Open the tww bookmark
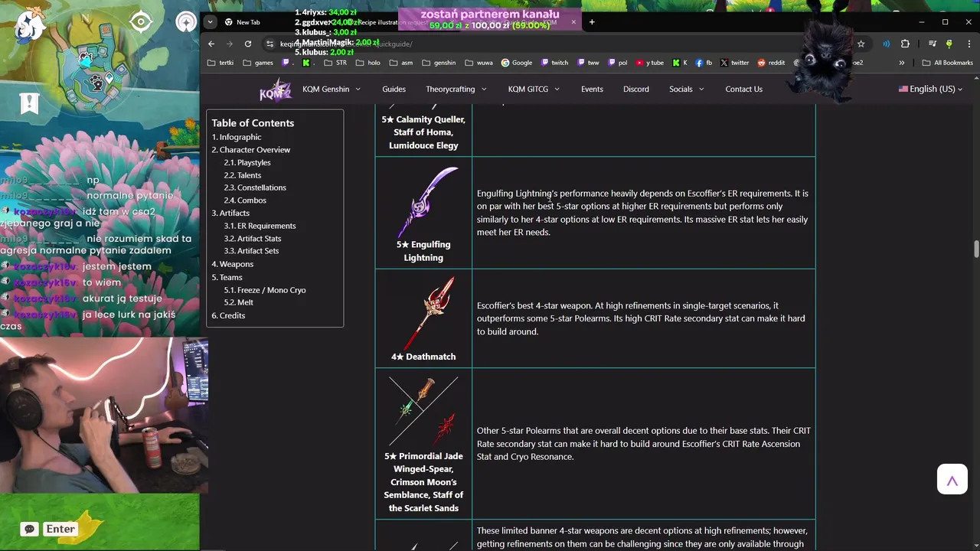 [x=588, y=63]
